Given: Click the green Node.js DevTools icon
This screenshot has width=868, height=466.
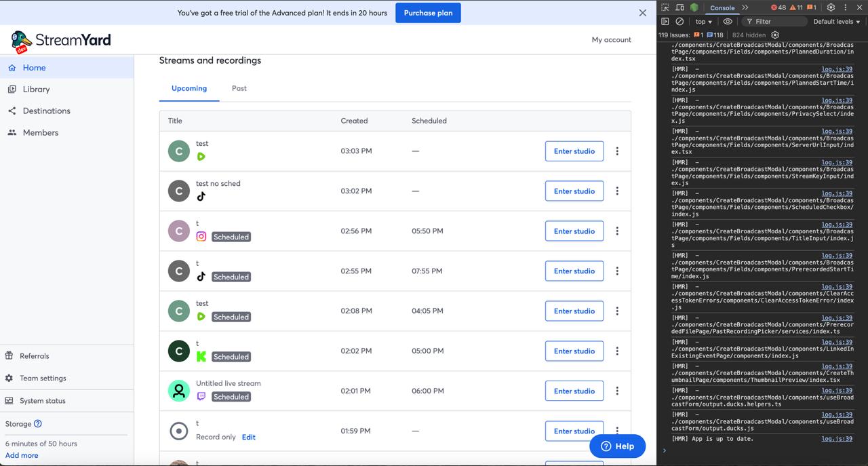Looking at the screenshot, I should pyautogui.click(x=694, y=7).
